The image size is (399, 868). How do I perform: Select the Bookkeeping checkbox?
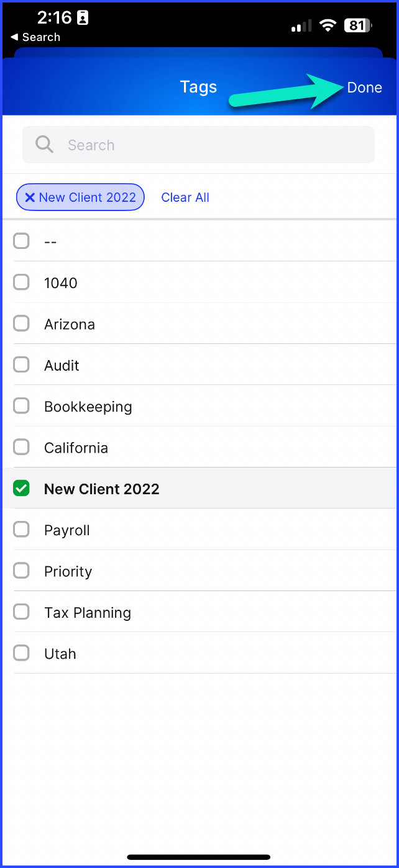(x=22, y=405)
